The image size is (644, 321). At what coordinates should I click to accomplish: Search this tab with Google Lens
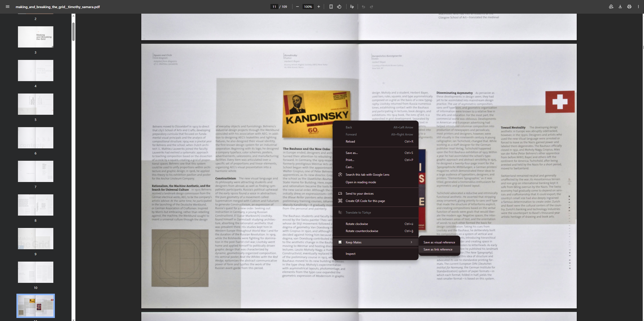tap(376, 175)
